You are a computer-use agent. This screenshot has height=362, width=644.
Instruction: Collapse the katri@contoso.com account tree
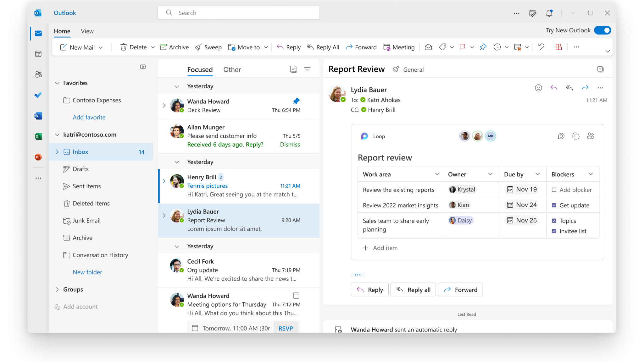pyautogui.click(x=57, y=134)
